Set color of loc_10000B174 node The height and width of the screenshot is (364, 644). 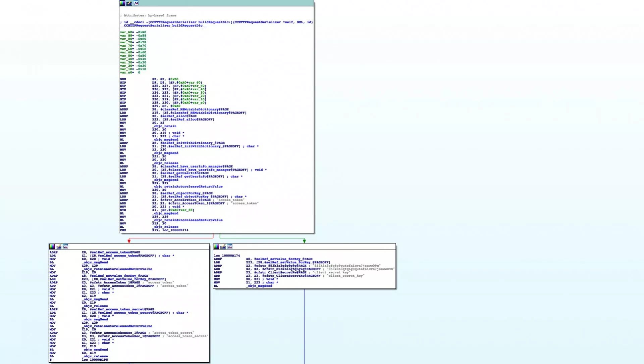pyautogui.click(x=216, y=246)
